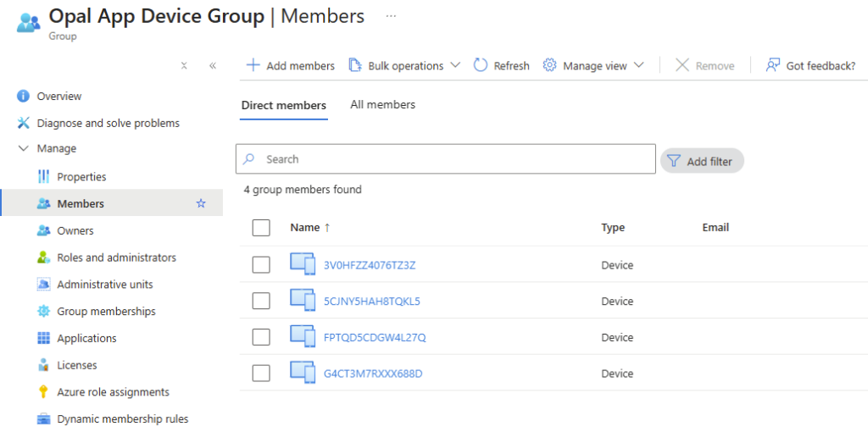Click the Licenses icon in sidebar
The height and width of the screenshot is (432, 868).
(x=44, y=365)
